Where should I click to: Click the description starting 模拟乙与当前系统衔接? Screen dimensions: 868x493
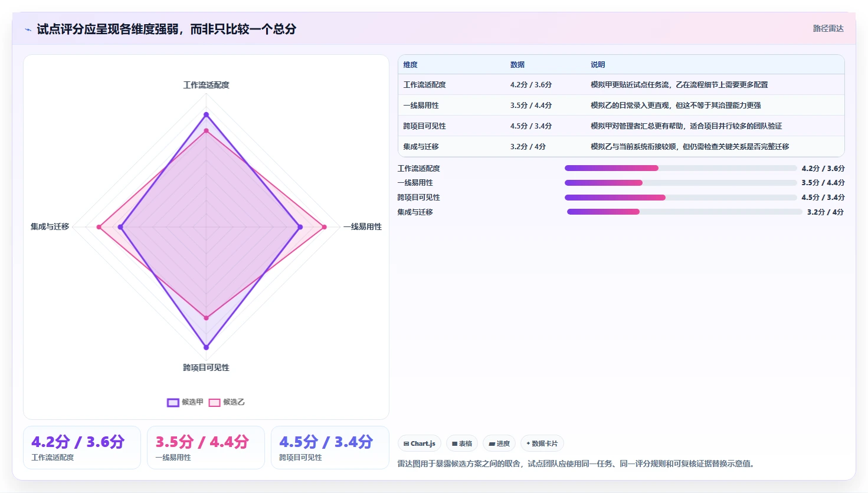point(690,147)
